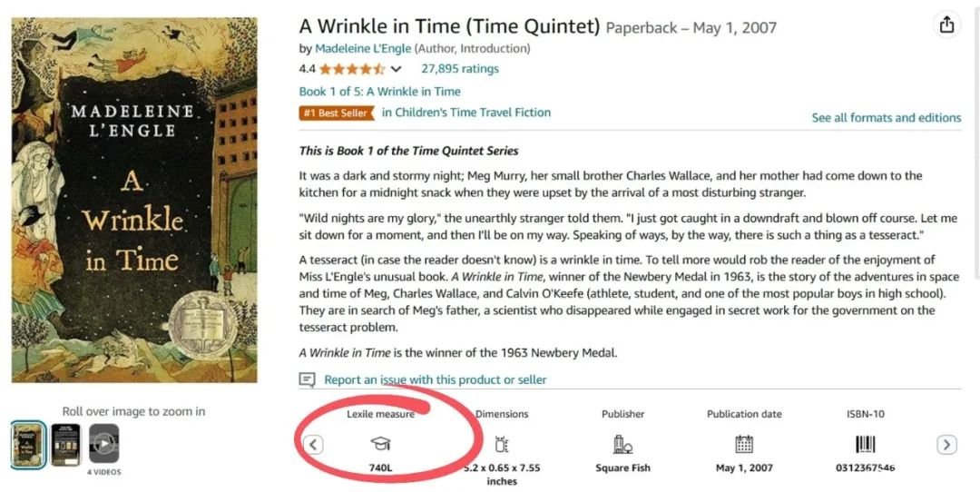The width and height of the screenshot is (980, 492).
Task: Click the Dimensions ruler icon
Action: point(501,444)
